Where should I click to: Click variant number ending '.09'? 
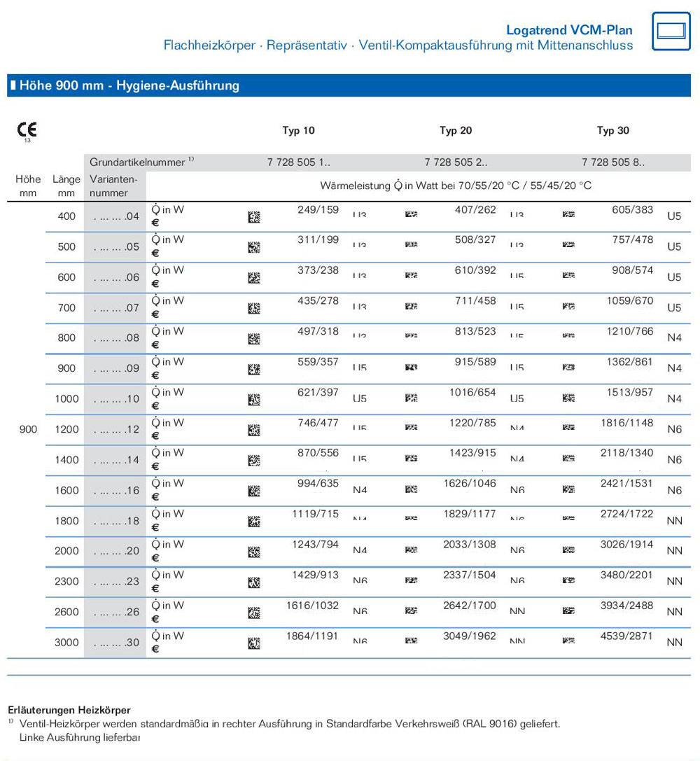(x=116, y=368)
